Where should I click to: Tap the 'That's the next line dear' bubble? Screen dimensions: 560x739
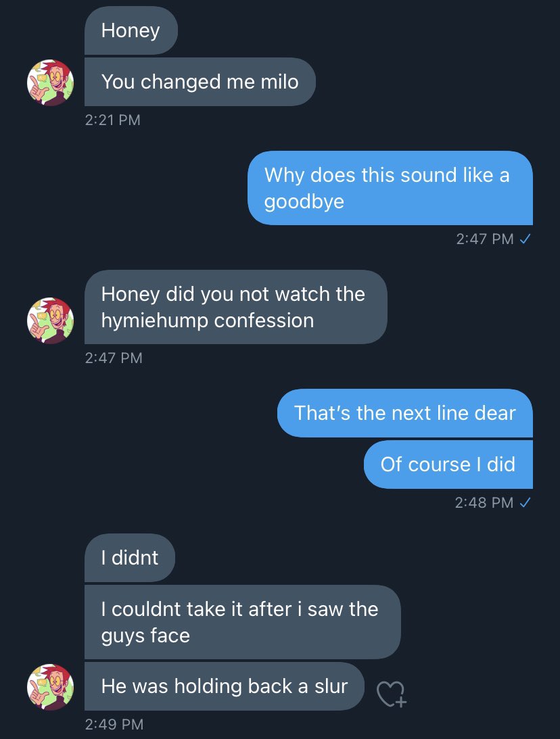tap(405, 413)
